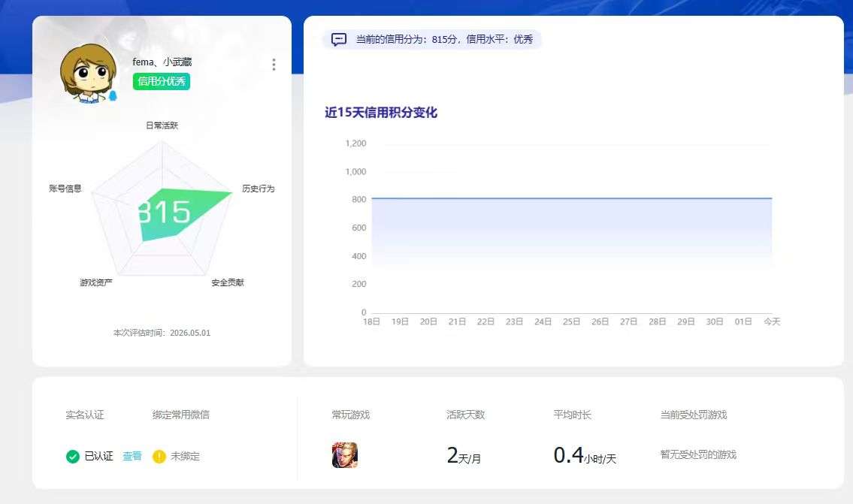Click the 近15天信用积分变化 chart title
Screen dimensions: 853x504
pos(381,113)
